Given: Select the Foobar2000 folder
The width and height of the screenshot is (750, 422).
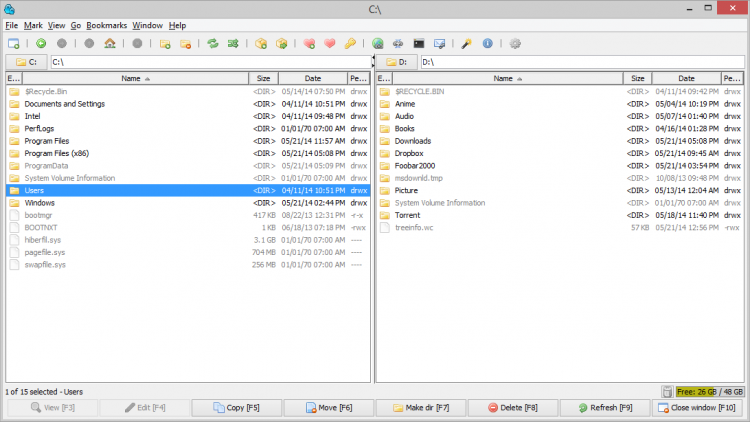Looking at the screenshot, I should click(560, 166).
